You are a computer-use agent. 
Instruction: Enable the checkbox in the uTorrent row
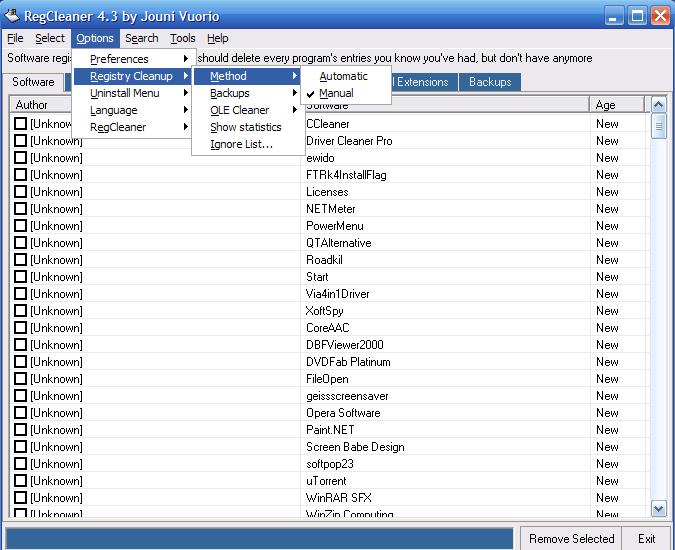tap(21, 481)
